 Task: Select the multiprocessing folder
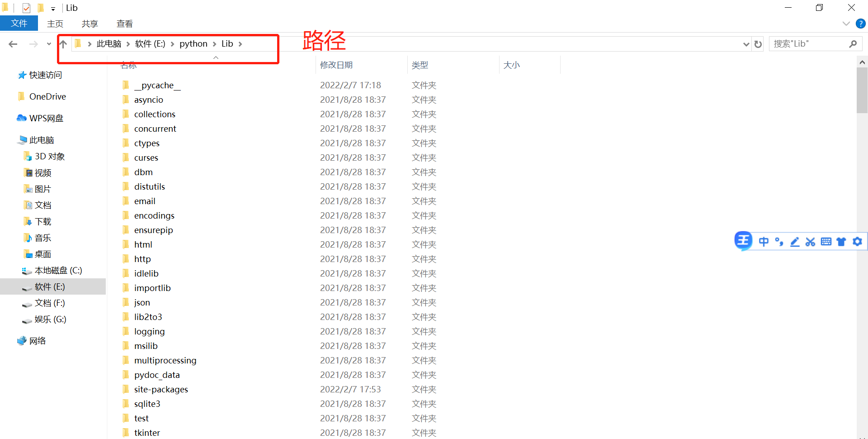pos(165,360)
